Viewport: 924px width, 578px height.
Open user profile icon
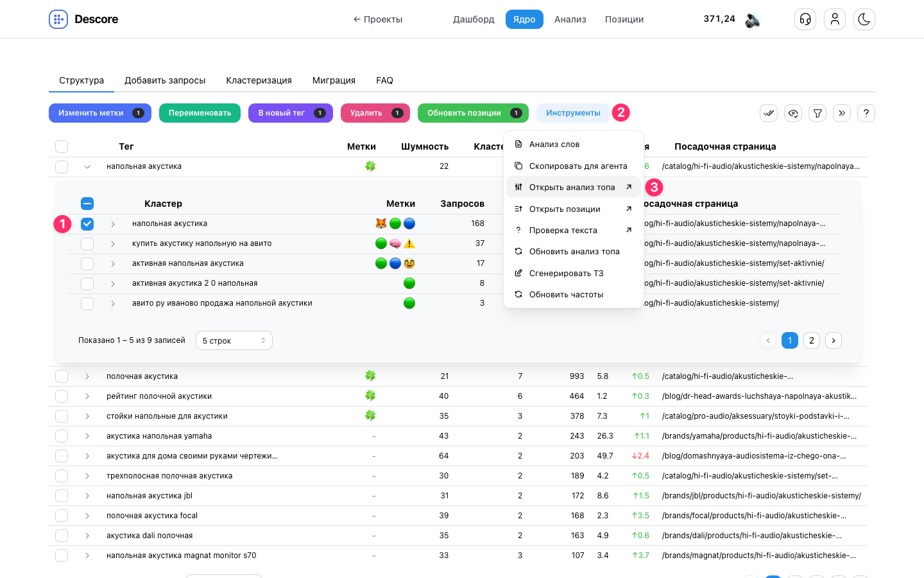[x=835, y=19]
